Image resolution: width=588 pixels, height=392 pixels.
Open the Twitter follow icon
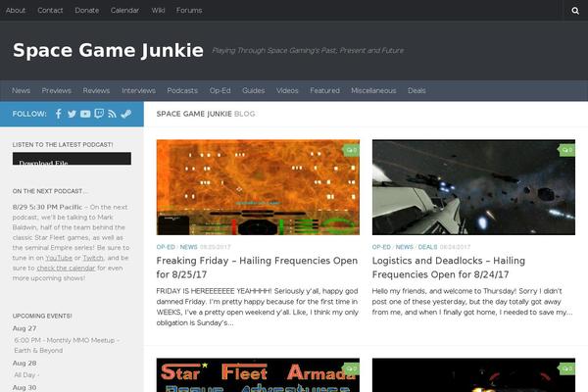pyautogui.click(x=72, y=114)
